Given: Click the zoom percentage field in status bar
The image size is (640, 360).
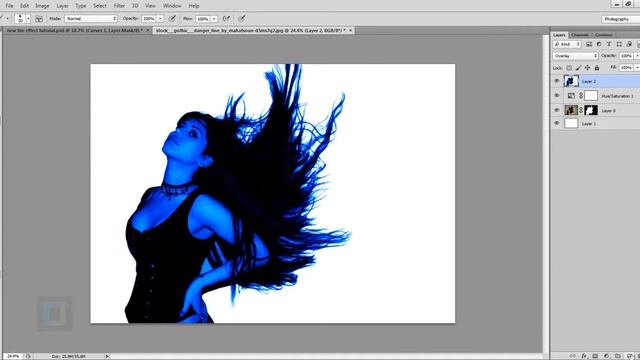Looking at the screenshot, I should click(13, 356).
